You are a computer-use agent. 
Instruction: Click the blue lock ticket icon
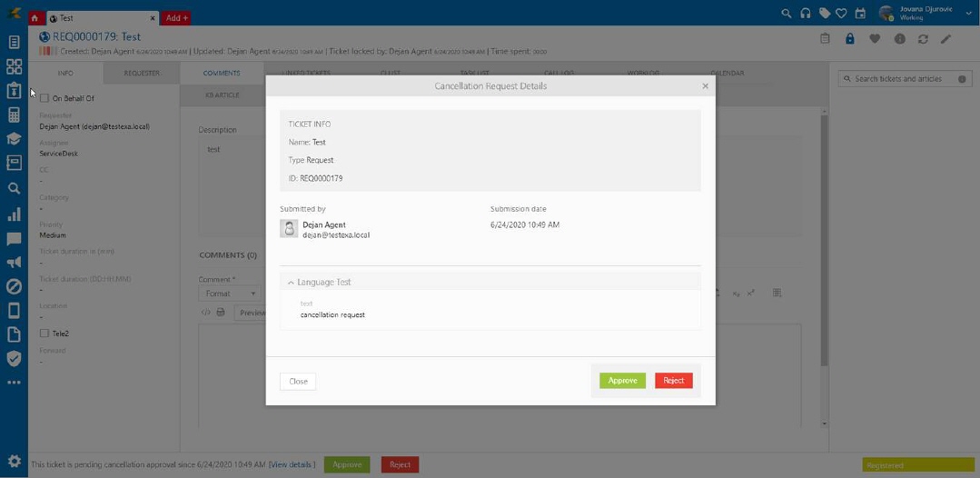pyautogui.click(x=849, y=39)
